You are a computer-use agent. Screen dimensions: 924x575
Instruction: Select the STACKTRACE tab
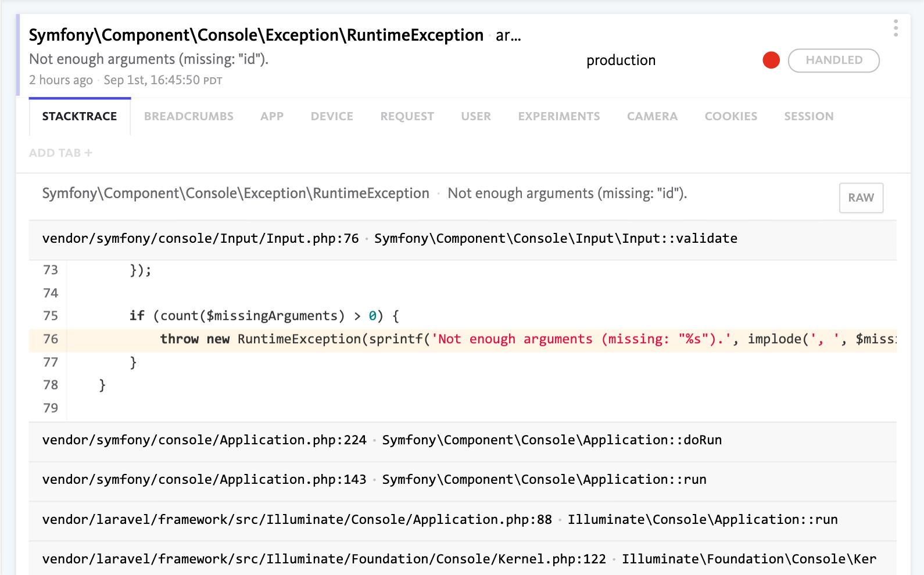click(80, 116)
